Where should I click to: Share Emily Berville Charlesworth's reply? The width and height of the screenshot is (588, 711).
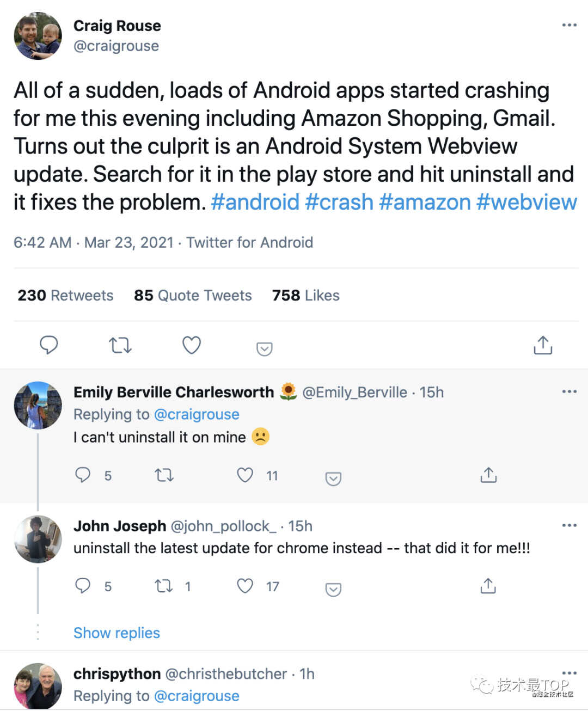(x=488, y=475)
